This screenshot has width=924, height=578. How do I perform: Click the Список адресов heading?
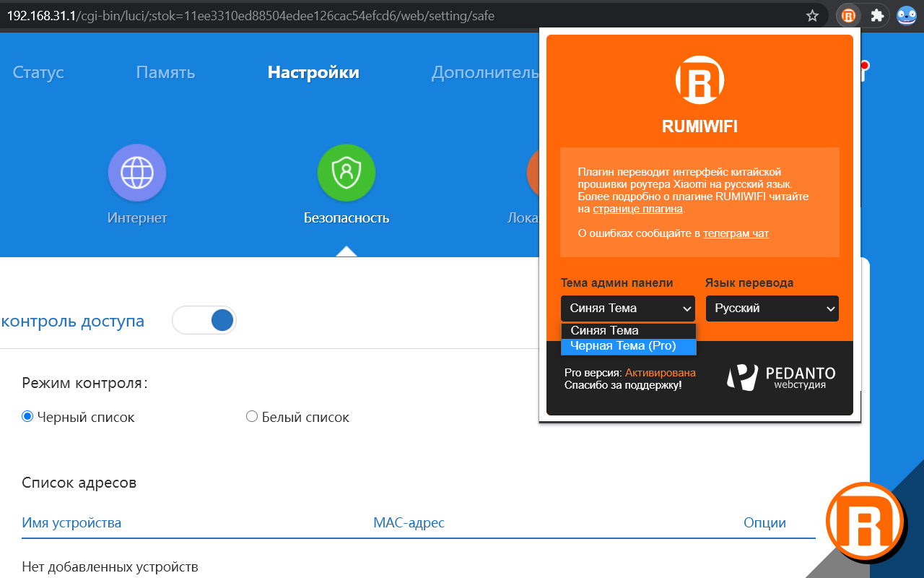point(79,483)
